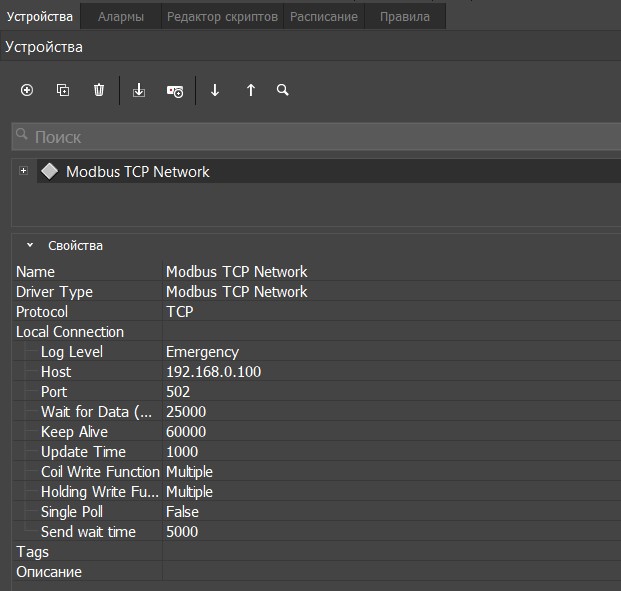Click the magnifier search icon in toolbar
The width and height of the screenshot is (621, 591).
[283, 90]
